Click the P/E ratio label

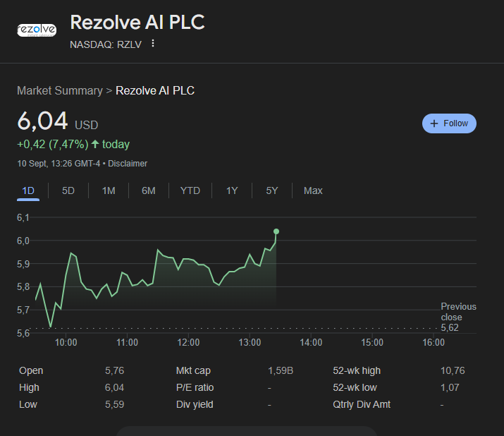coord(195,387)
